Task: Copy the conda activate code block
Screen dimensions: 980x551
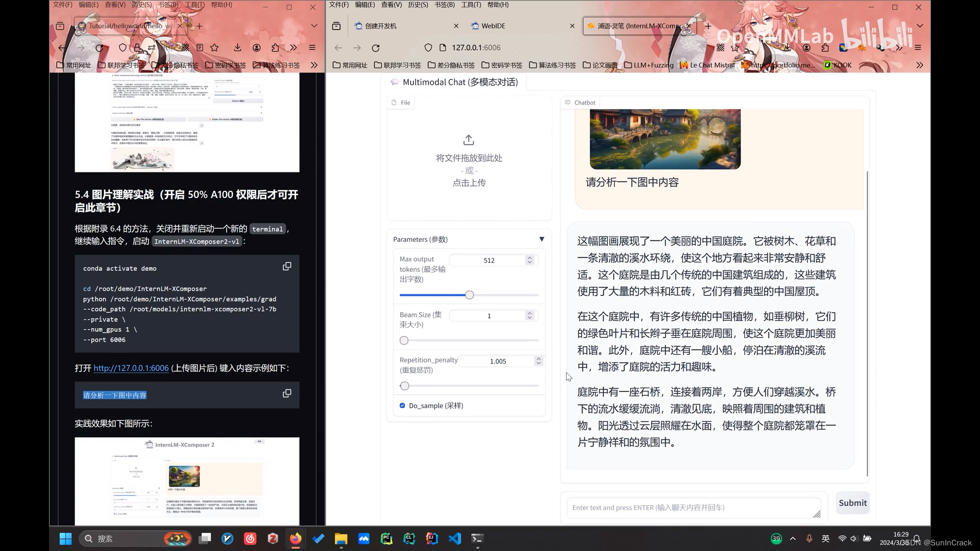Action: [287, 266]
